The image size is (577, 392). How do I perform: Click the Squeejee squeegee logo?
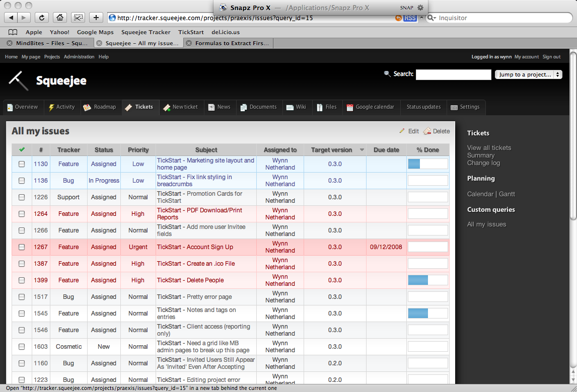pyautogui.click(x=19, y=80)
